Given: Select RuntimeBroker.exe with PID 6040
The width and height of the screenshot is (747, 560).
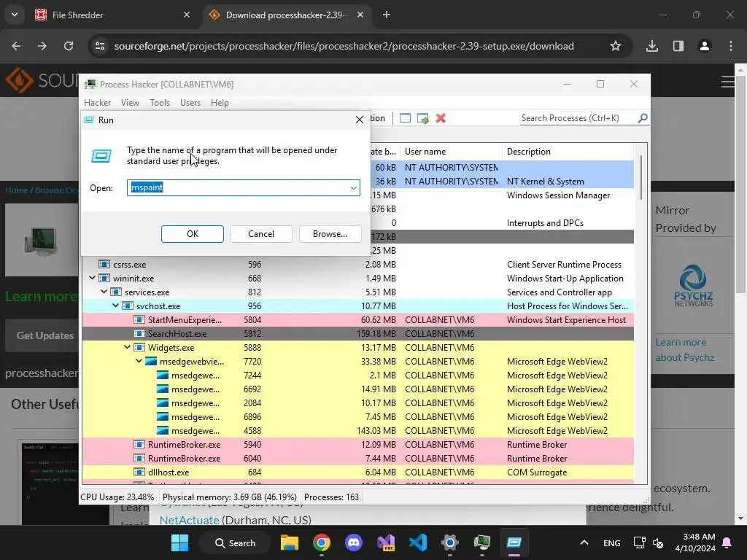Looking at the screenshot, I should (x=357, y=459).
